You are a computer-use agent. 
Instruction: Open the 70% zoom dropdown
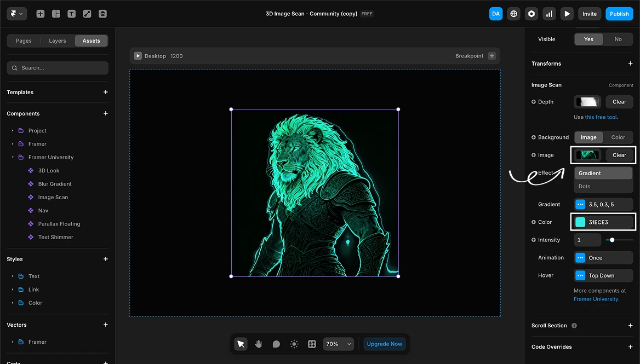339,344
